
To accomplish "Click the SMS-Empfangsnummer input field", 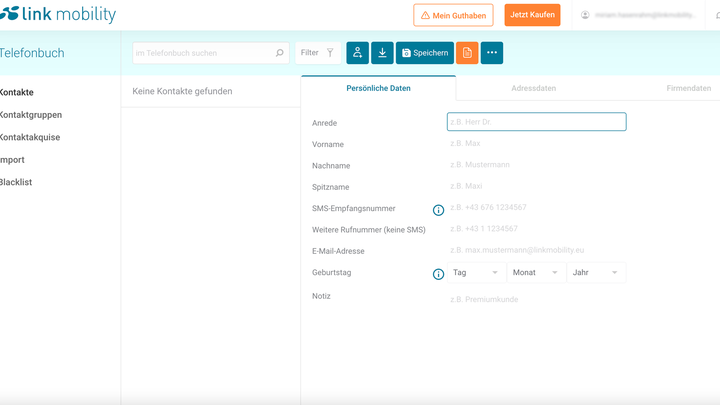I will tap(536, 207).
